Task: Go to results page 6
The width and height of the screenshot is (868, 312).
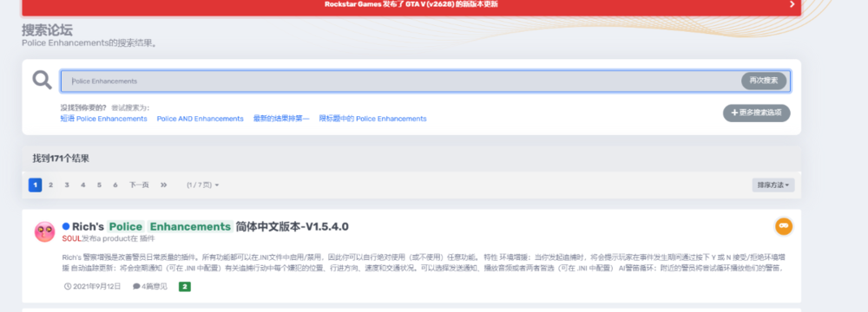Action: click(115, 185)
